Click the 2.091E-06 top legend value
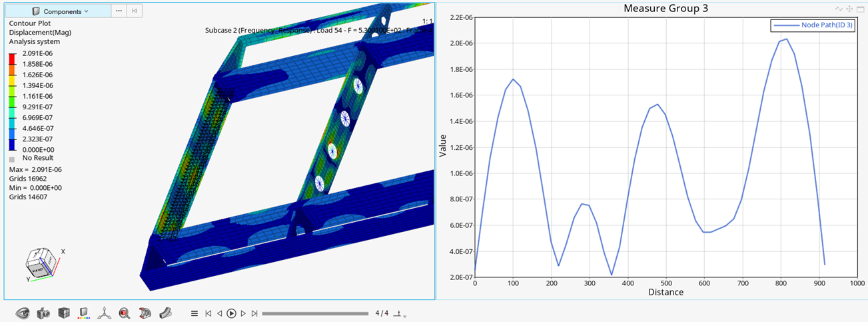Viewport: 868px width, 322px height. [39, 53]
